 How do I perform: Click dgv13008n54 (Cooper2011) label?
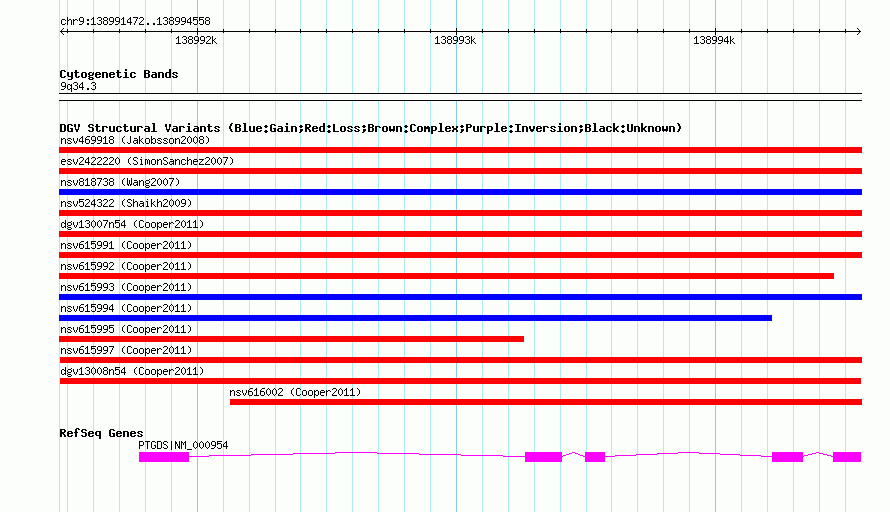pyautogui.click(x=132, y=371)
